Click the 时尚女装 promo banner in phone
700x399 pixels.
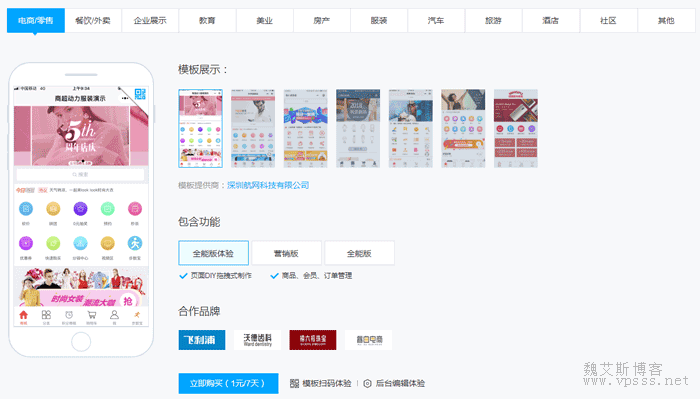81,287
